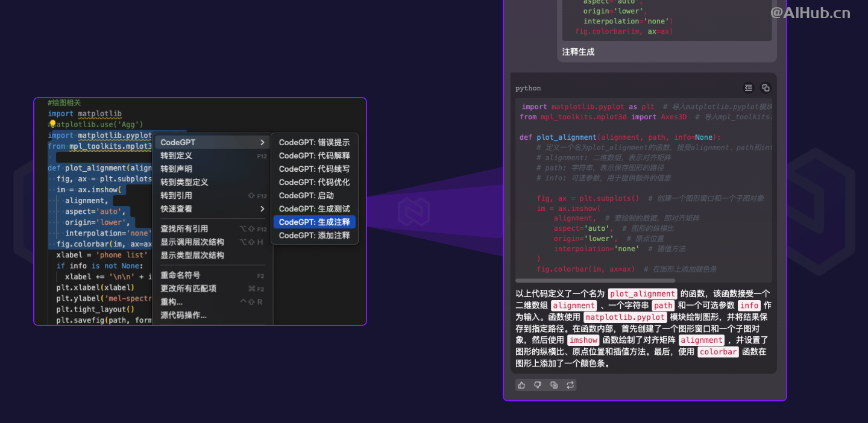Choose 查找所有引用 from the context menu
The height and width of the screenshot is (423, 868).
point(213,228)
